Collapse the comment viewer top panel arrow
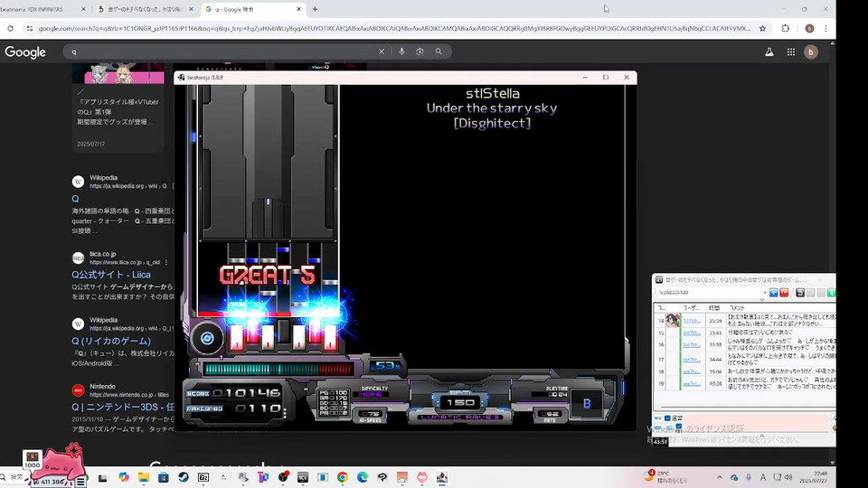 click(762, 300)
